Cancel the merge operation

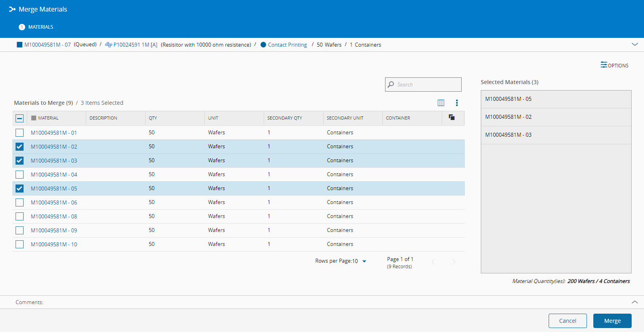click(567, 321)
